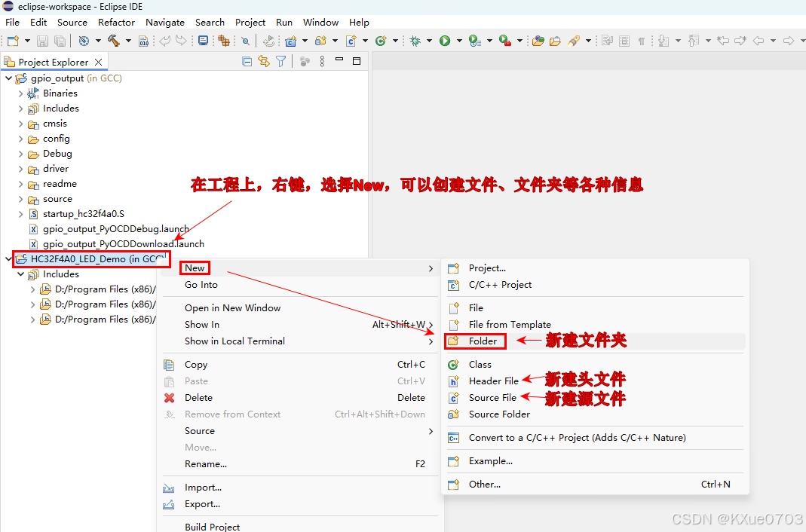The height and width of the screenshot is (532, 806).
Task: Open the dropdown next to Debug bug icon
Action: click(x=429, y=41)
